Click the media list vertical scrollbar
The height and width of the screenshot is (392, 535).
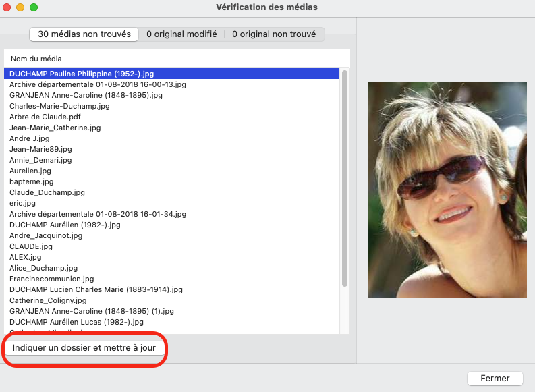coord(345,175)
